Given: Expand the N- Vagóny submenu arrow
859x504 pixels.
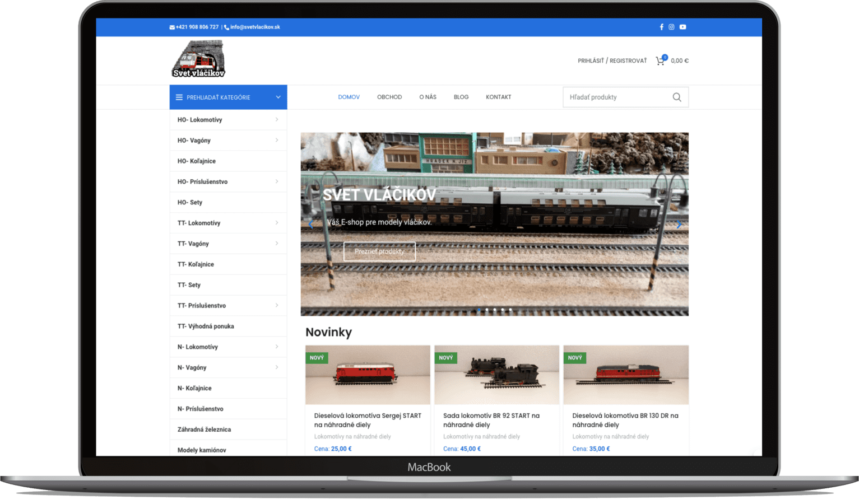Looking at the screenshot, I should coord(277,367).
